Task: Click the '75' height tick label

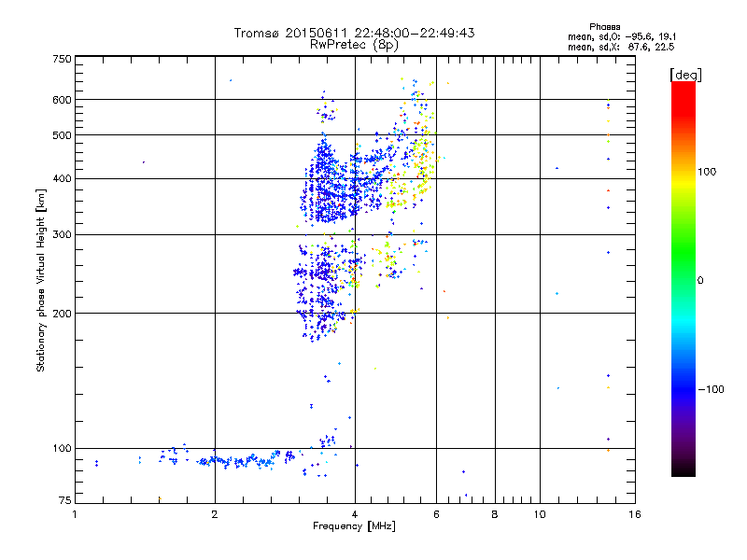Action: click(65, 500)
